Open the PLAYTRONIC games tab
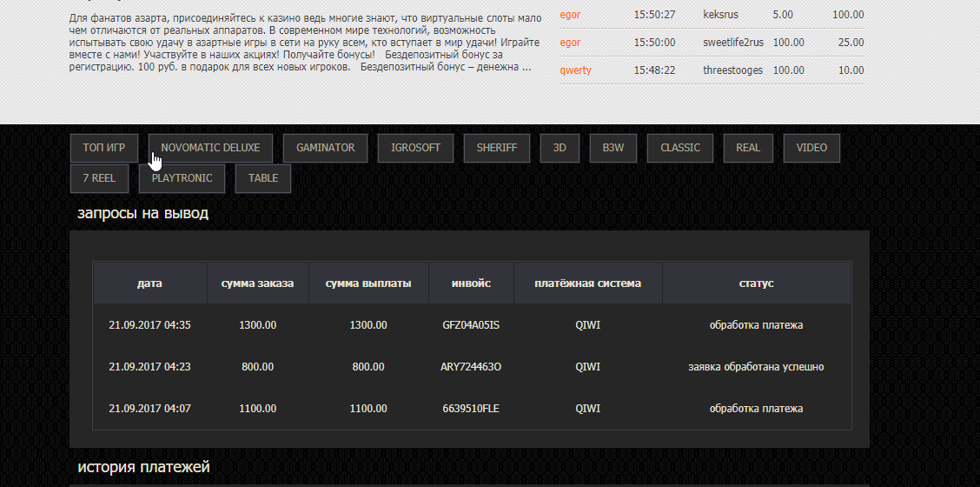 tap(182, 178)
